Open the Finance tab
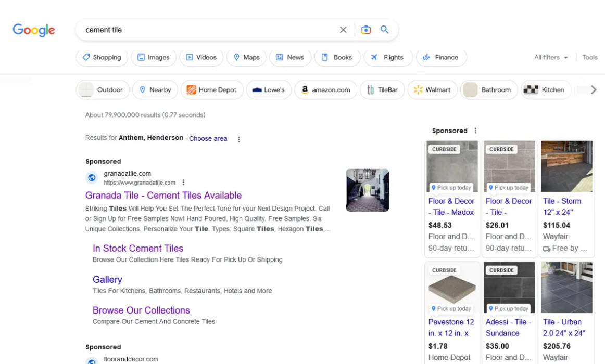Viewport: 605px width, 364px height. [x=441, y=57]
